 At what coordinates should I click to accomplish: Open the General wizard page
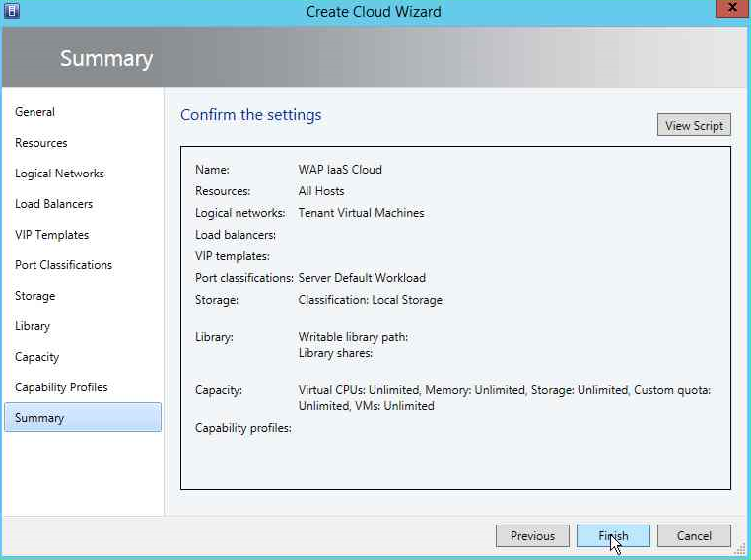[x=34, y=112]
